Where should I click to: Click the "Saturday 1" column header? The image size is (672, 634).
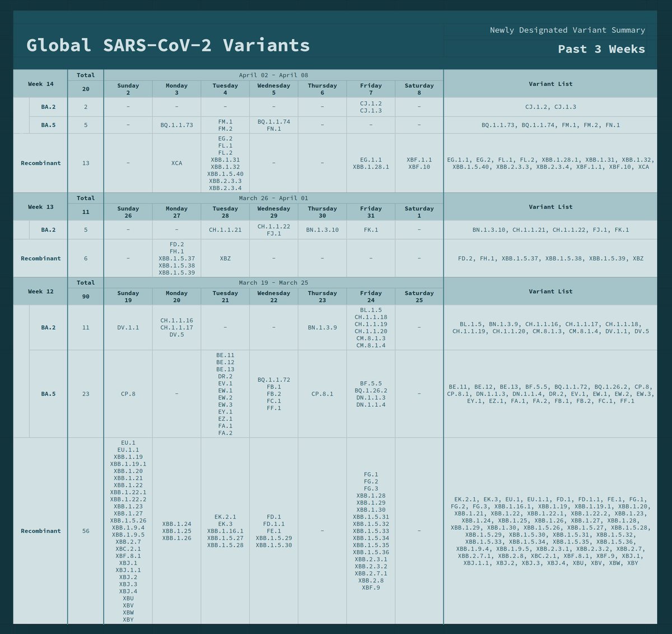coord(419,212)
